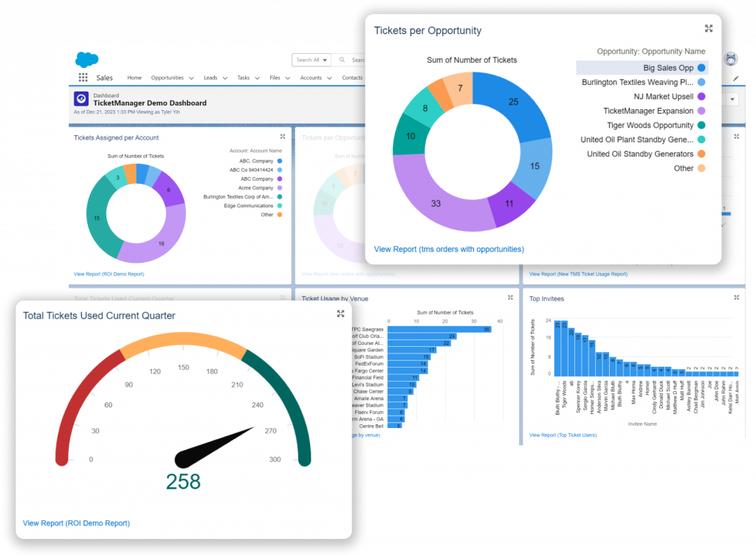Go to the Home tab
The width and height of the screenshot is (756, 558).
tap(134, 77)
